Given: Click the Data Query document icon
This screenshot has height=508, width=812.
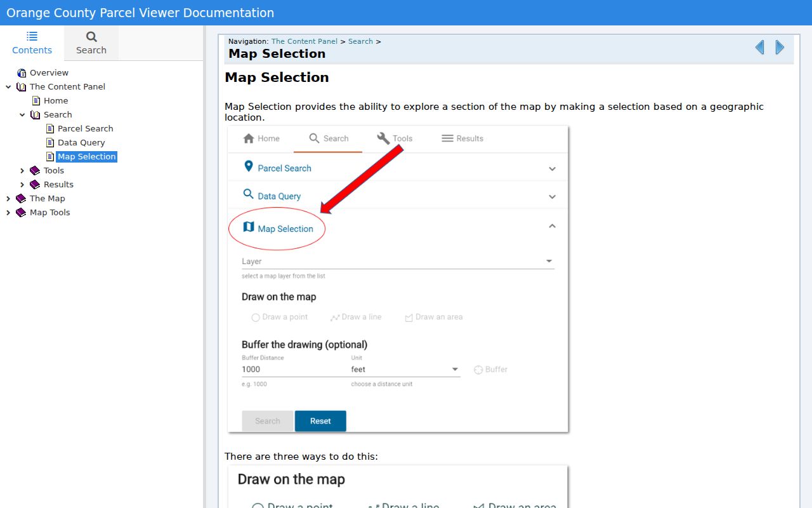Looking at the screenshot, I should pyautogui.click(x=50, y=142).
